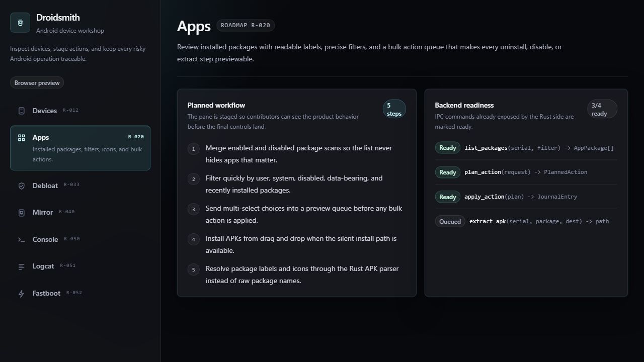Click the Ready badge beside list_packages
Viewport: 644px width, 362px height.
tap(447, 148)
